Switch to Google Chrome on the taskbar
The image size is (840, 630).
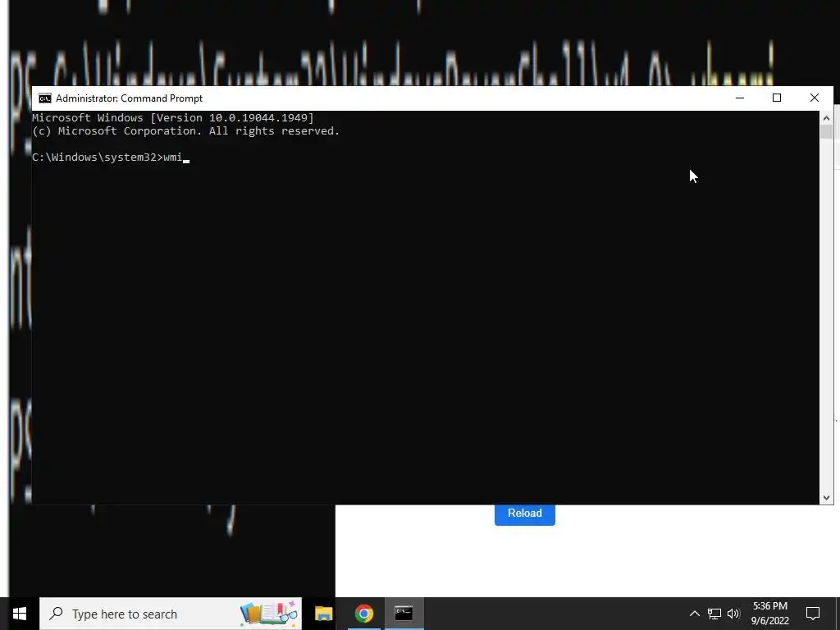click(x=363, y=614)
